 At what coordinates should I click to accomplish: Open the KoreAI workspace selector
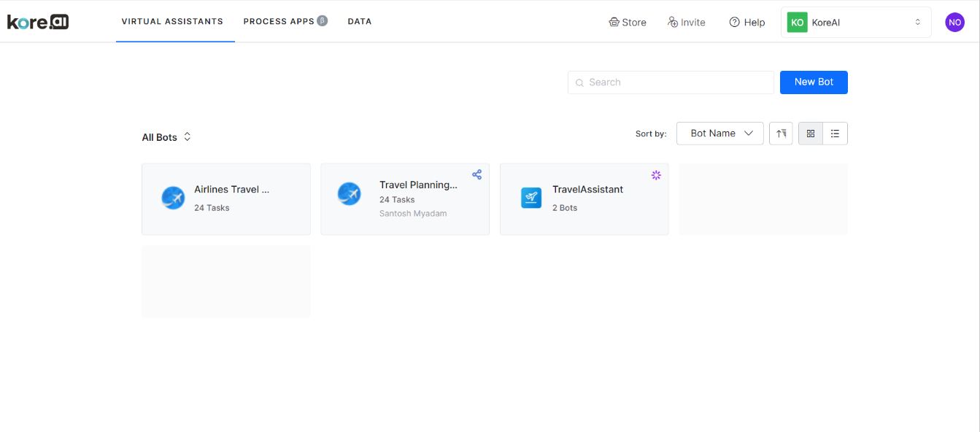856,23
